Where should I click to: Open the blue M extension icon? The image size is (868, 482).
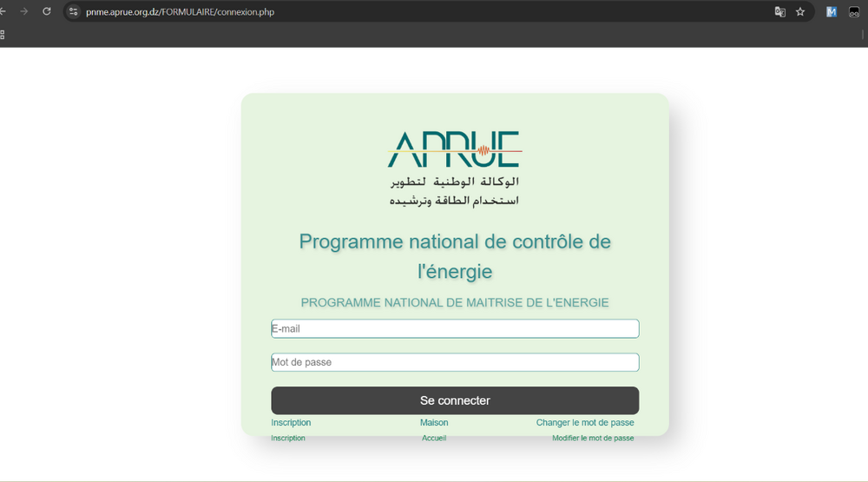coord(831,11)
